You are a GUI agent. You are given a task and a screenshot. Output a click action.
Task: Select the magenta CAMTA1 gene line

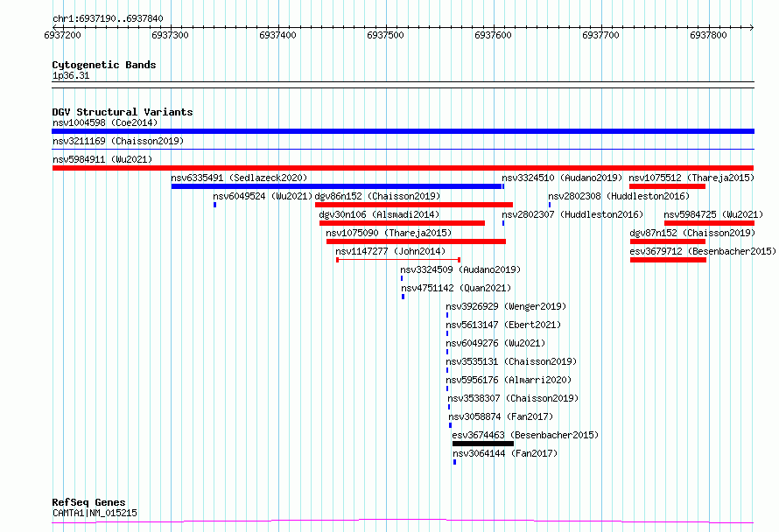[403, 521]
